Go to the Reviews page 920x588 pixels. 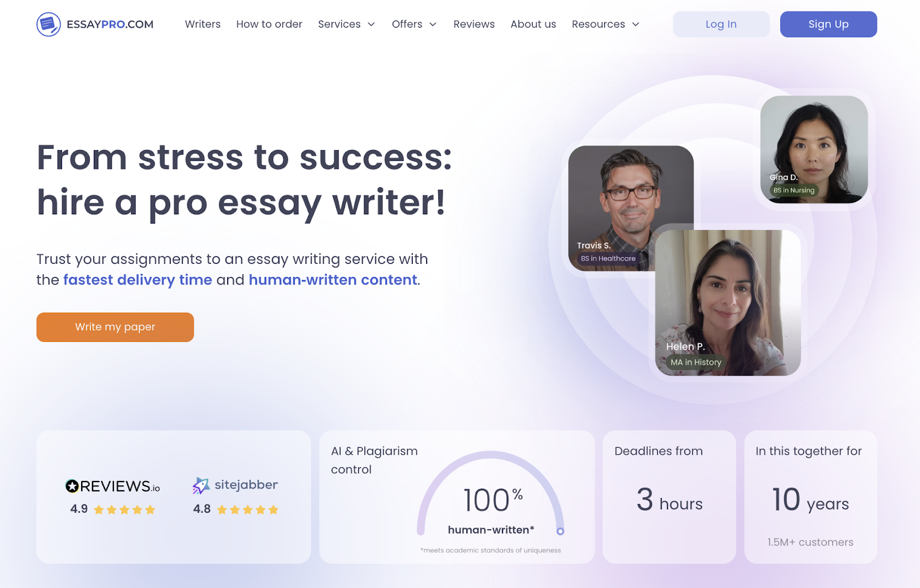coord(474,24)
